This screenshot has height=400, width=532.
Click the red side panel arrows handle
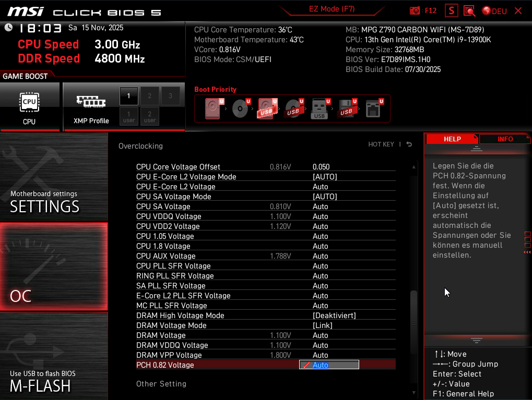[x=527, y=243]
